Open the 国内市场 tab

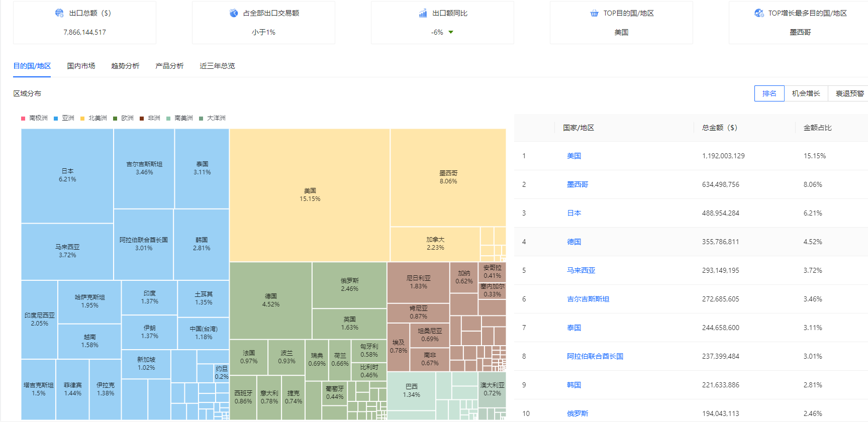click(x=81, y=66)
